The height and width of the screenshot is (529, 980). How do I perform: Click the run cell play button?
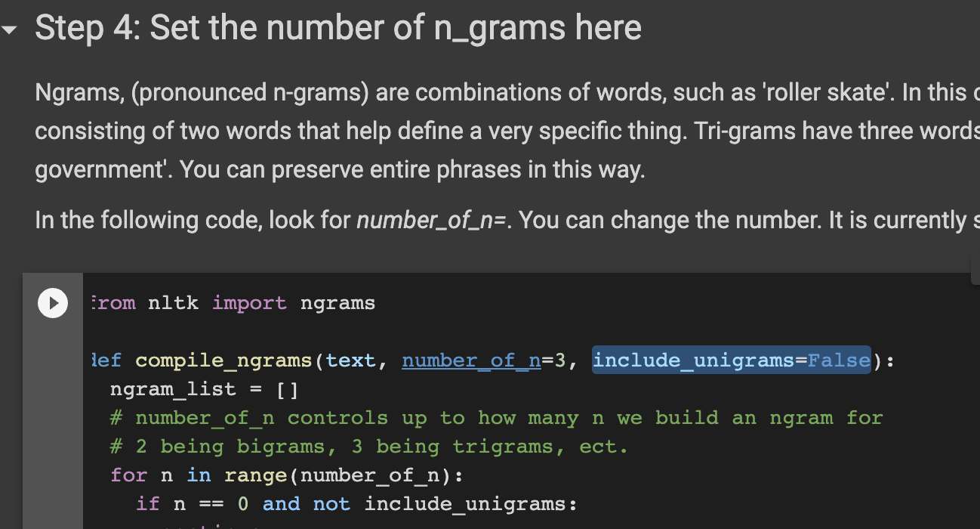point(52,303)
